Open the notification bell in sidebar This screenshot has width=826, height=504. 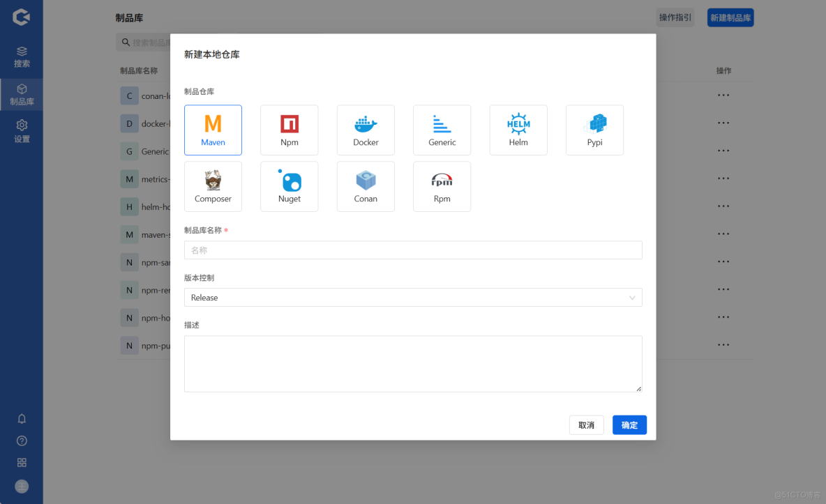[22, 418]
